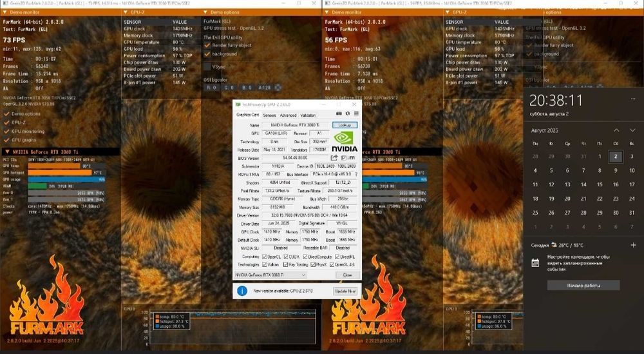Screen dimensions: 644x354
Task: Click the Август 2025 month header
Action: coord(545,130)
